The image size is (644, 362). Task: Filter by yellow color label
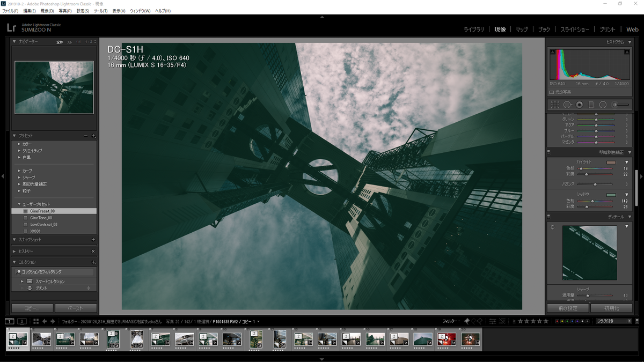(562, 321)
